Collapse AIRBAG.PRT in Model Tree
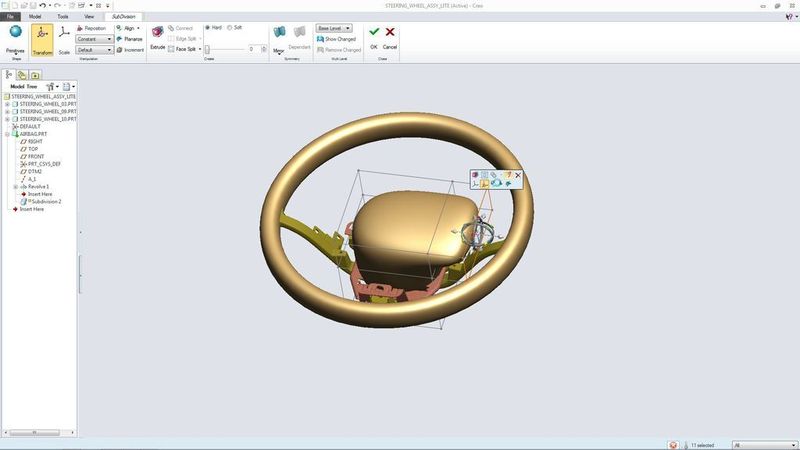This screenshot has width=800, height=450. tap(7, 134)
